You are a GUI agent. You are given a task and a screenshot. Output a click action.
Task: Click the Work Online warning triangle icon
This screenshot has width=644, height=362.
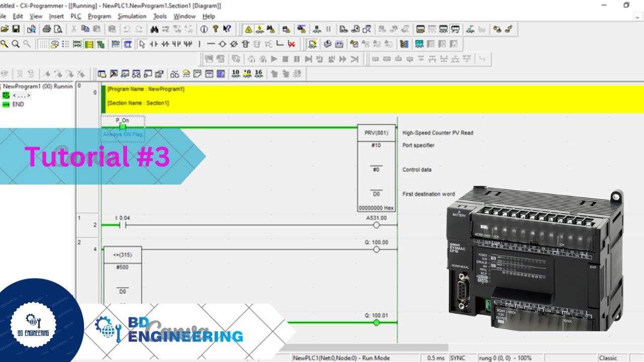click(248, 29)
